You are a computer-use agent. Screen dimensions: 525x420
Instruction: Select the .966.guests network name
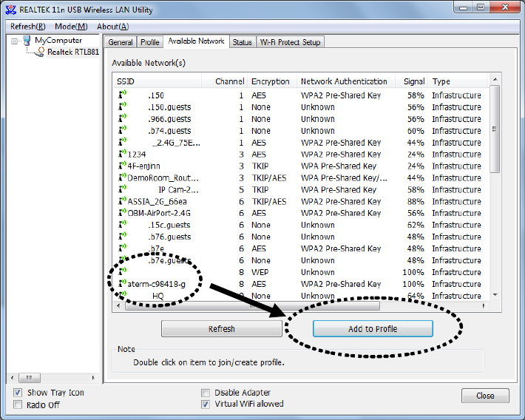click(x=169, y=119)
